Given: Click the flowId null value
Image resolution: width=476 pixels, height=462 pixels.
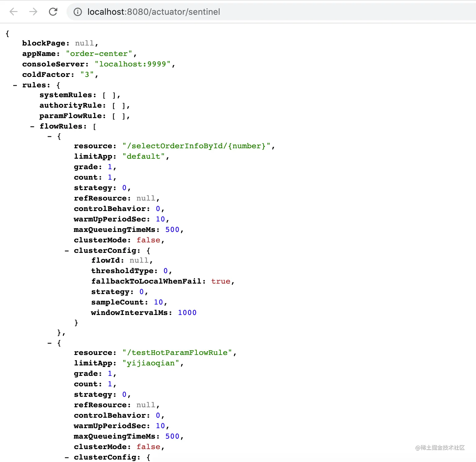Looking at the screenshot, I should 139,261.
